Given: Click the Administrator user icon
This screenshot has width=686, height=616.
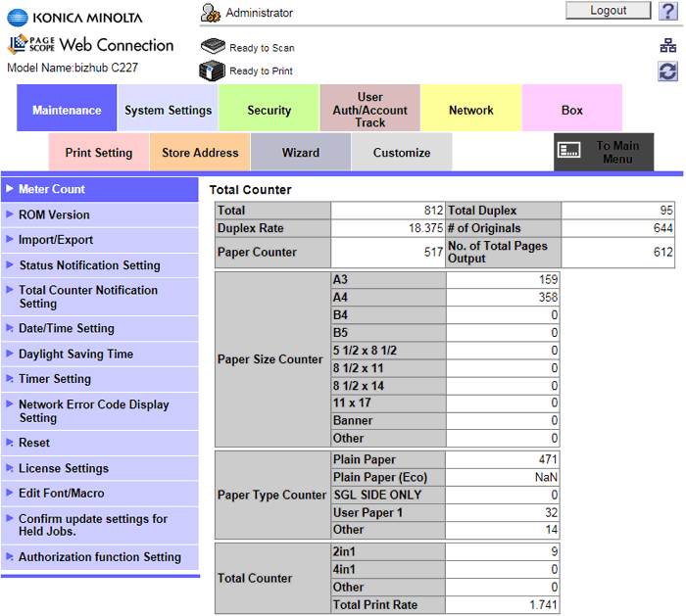Looking at the screenshot, I should click(211, 13).
